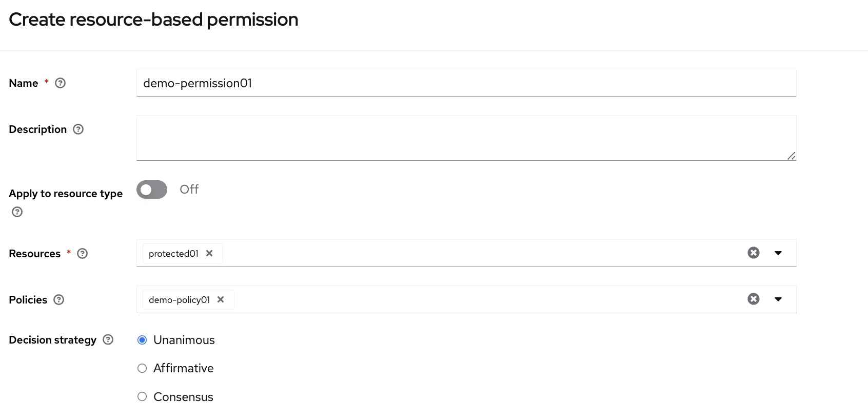Select the Unanimous strategy option
Screen dimensions: 868x418
[x=142, y=340]
